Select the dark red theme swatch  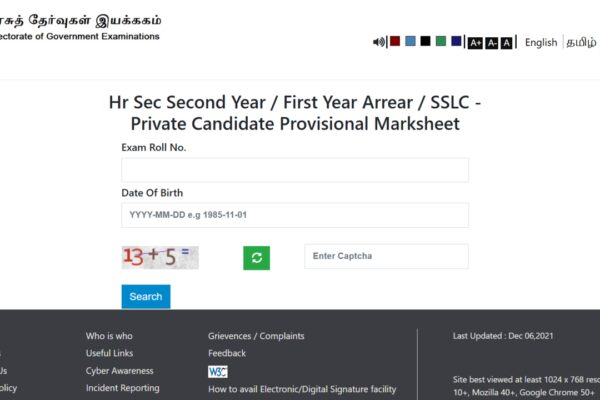click(395, 41)
